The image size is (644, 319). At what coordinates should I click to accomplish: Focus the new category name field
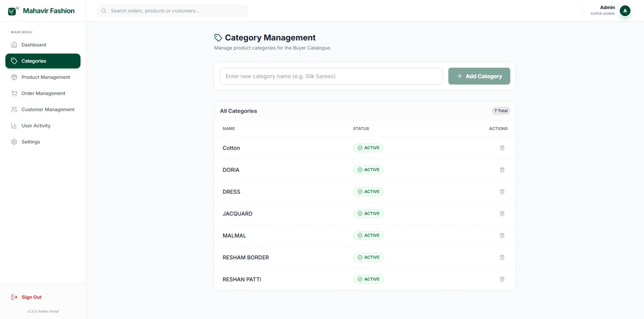click(x=331, y=76)
